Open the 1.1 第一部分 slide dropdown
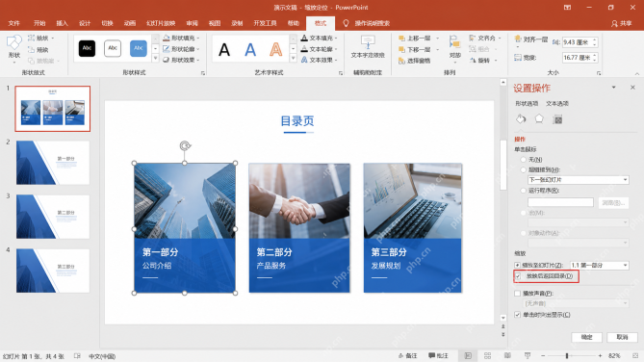The height and width of the screenshot is (362, 644). (x=599, y=266)
